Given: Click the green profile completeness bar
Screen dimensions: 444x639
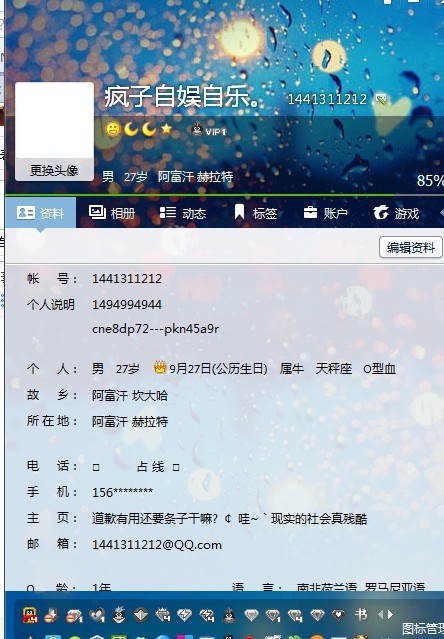Looking at the screenshot, I should click(200, 195).
